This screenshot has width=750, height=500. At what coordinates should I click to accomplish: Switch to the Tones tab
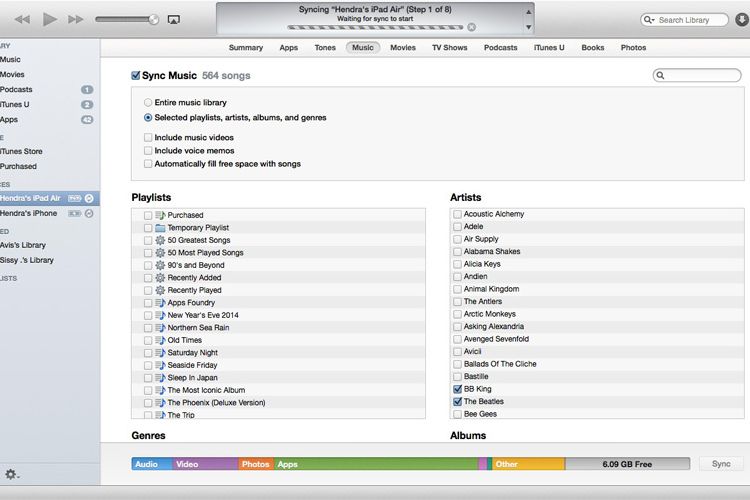[325, 47]
